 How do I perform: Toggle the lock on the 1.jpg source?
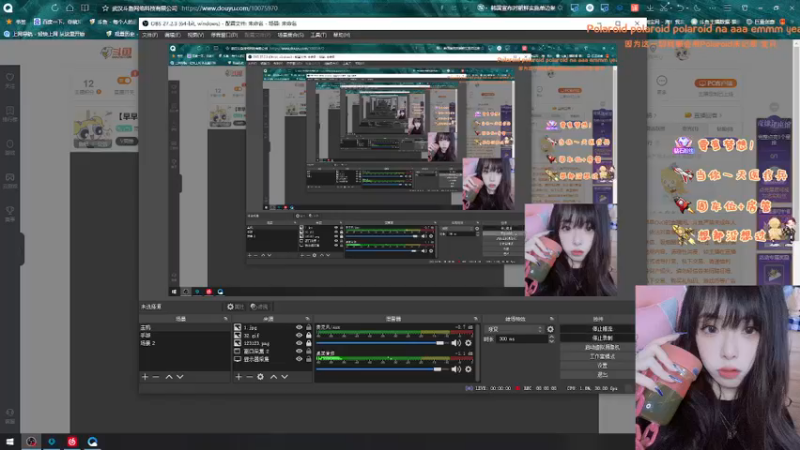click(308, 328)
